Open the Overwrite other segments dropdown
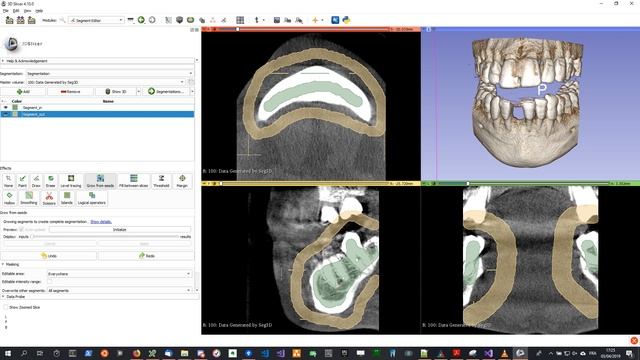Image resolution: width=640 pixels, height=360 pixels. click(x=119, y=290)
